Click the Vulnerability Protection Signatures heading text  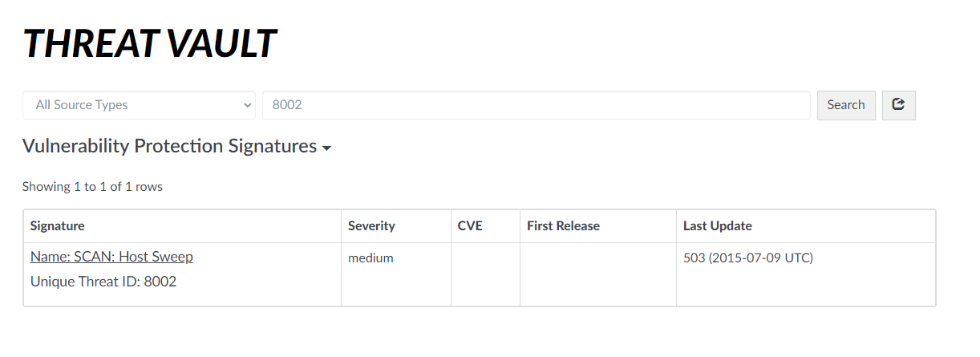[x=169, y=147]
